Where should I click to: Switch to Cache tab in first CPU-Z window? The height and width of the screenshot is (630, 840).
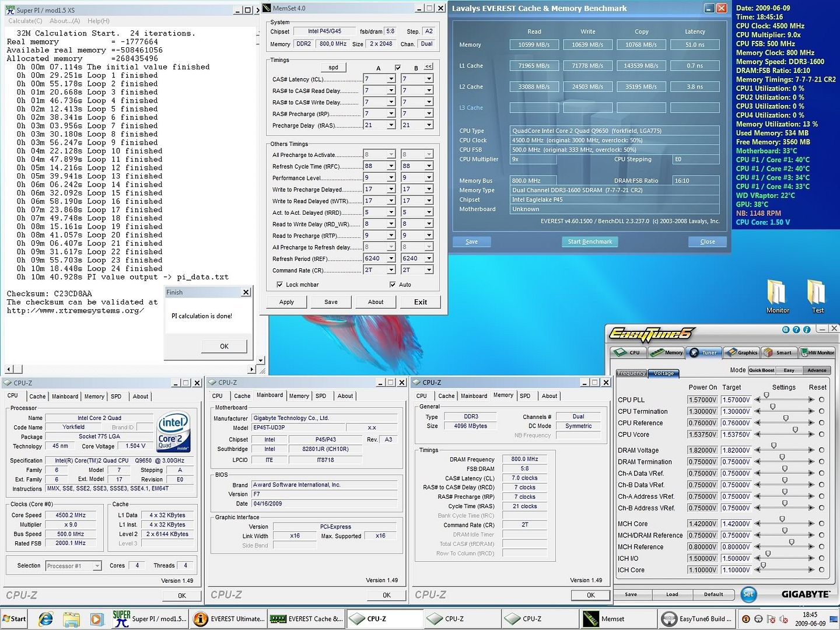(x=37, y=397)
